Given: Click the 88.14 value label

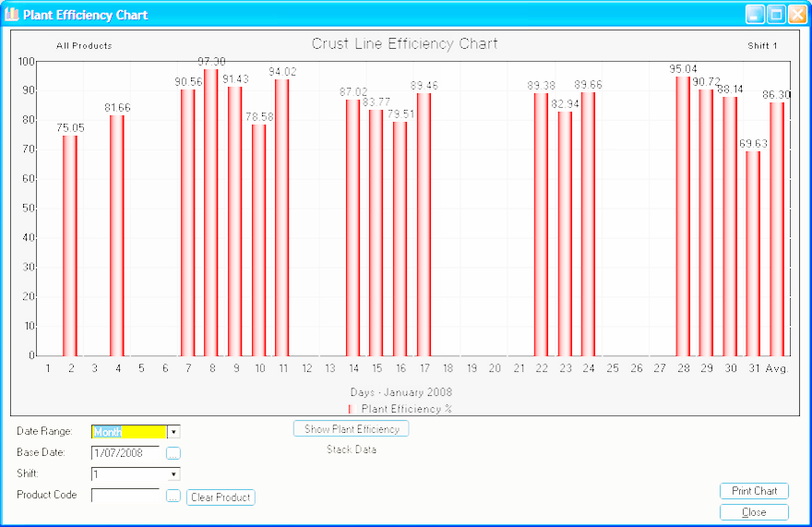Looking at the screenshot, I should click(x=730, y=90).
